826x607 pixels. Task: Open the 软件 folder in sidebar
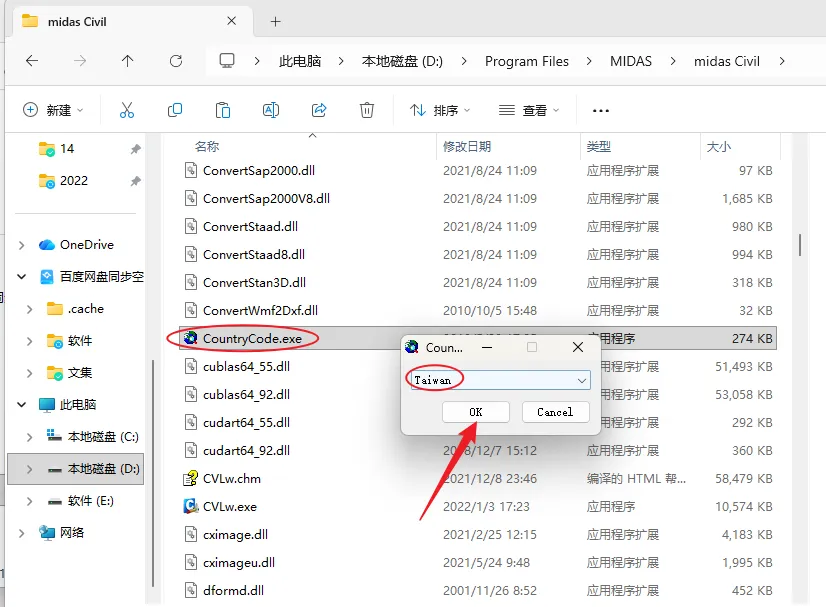click(80, 341)
